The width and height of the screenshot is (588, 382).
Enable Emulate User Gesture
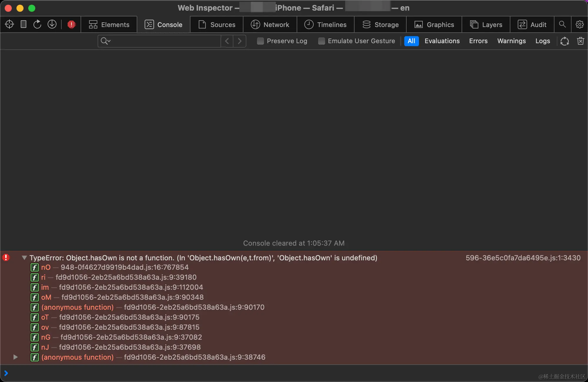[322, 41]
